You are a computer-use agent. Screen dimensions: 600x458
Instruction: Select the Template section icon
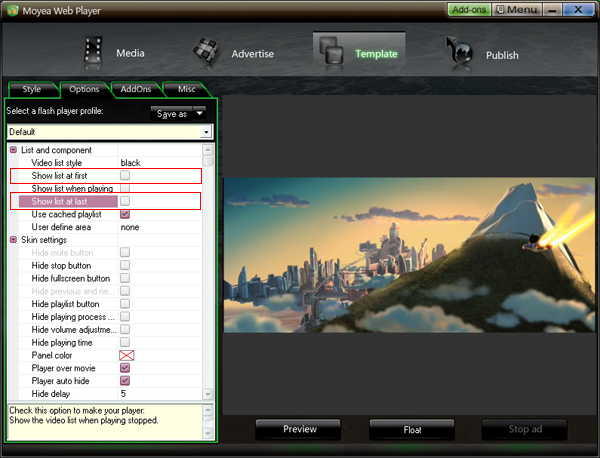pyautogui.click(x=331, y=51)
